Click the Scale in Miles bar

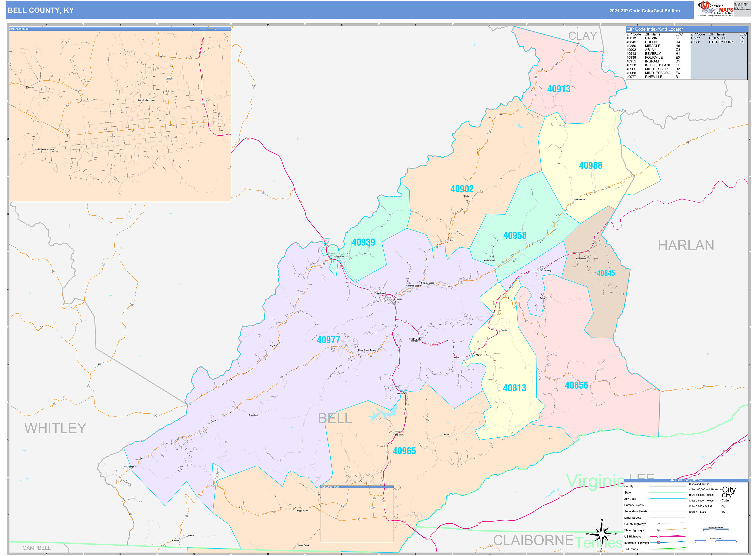coord(716,540)
